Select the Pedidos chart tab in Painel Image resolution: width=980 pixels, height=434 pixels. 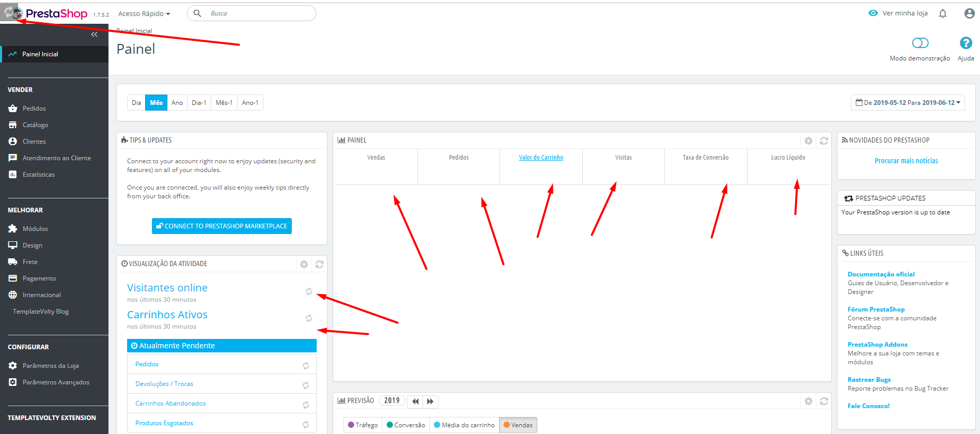coord(459,166)
